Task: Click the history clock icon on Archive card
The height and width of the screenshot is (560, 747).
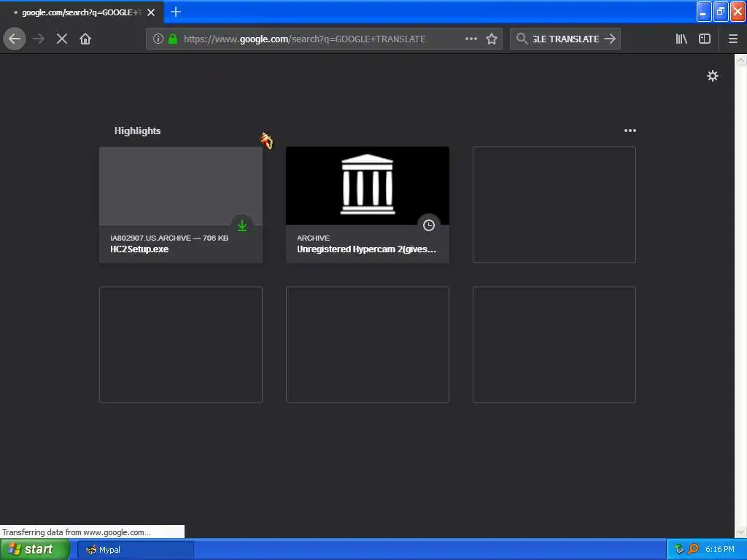Action: (429, 225)
